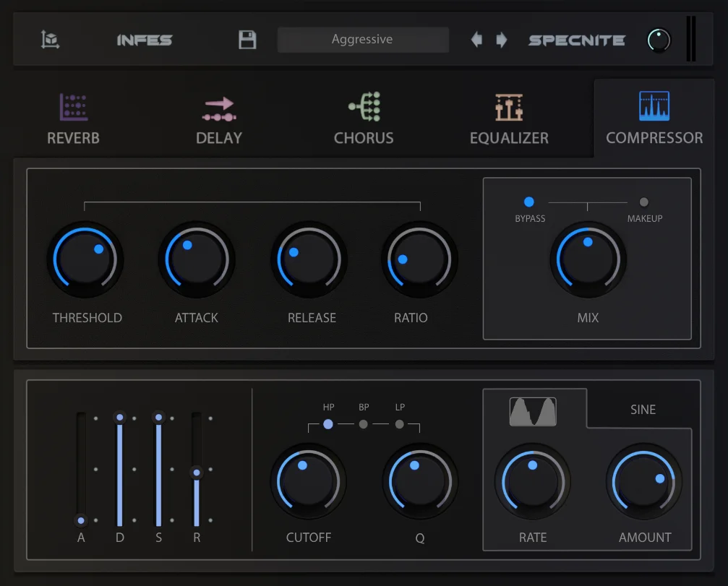Click the INFES logo
The image size is (728, 586).
[x=145, y=40]
